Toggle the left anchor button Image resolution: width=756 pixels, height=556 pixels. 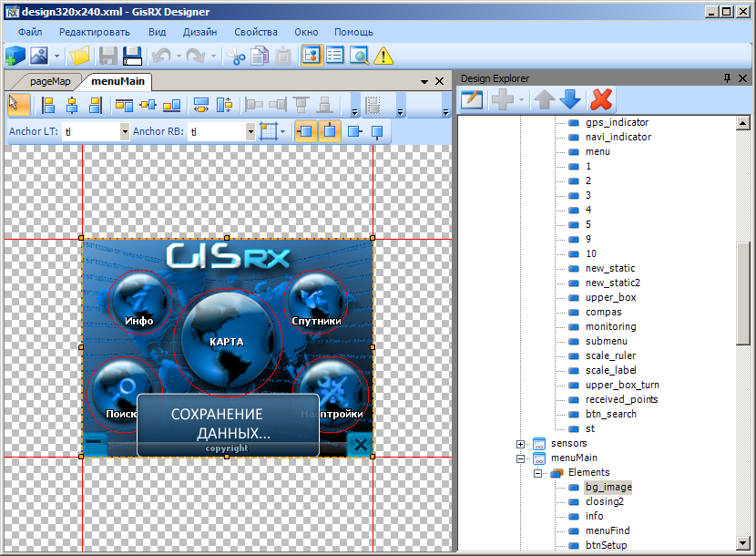pyautogui.click(x=306, y=131)
